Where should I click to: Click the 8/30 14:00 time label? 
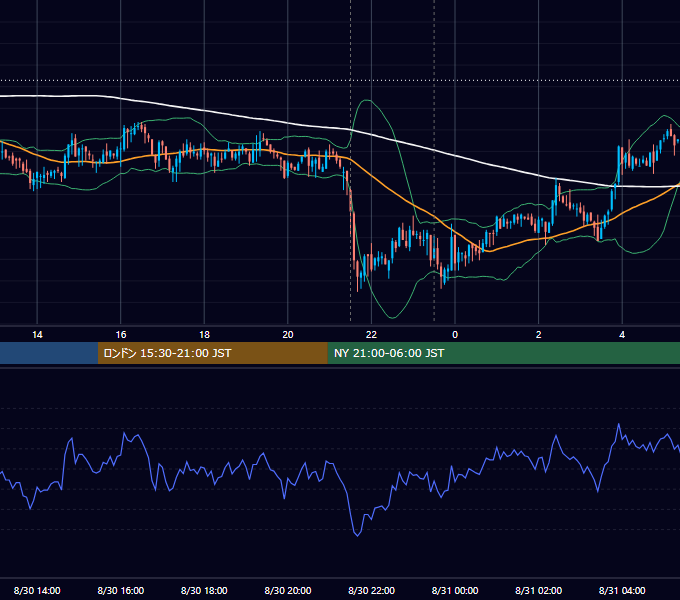pos(37,590)
